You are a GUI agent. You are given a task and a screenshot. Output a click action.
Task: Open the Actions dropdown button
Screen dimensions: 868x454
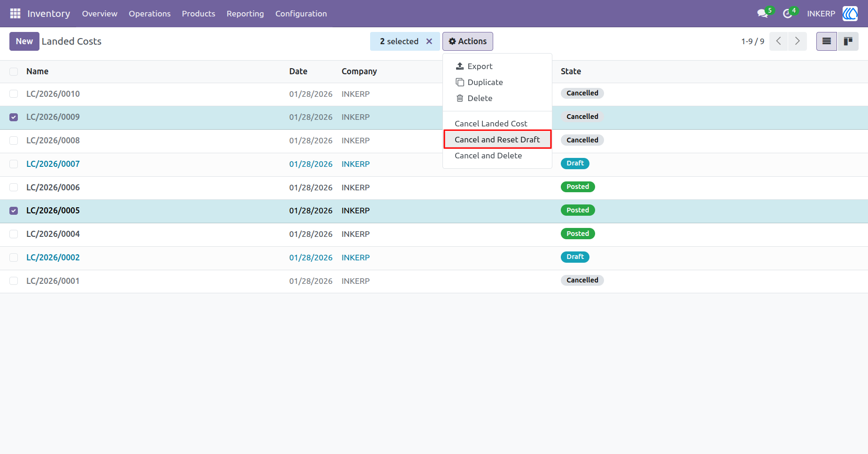click(x=467, y=41)
